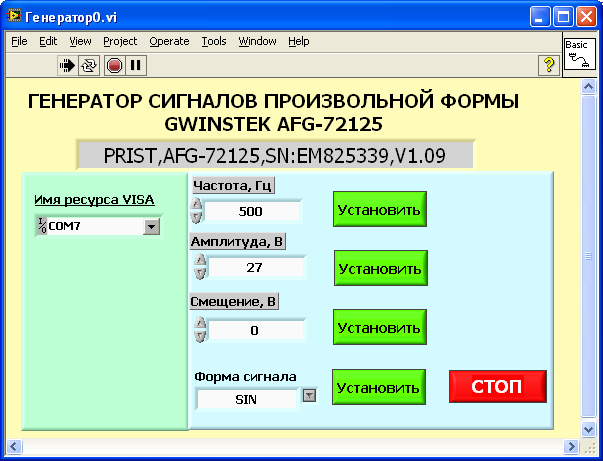Open the Operate menu

click(x=169, y=41)
